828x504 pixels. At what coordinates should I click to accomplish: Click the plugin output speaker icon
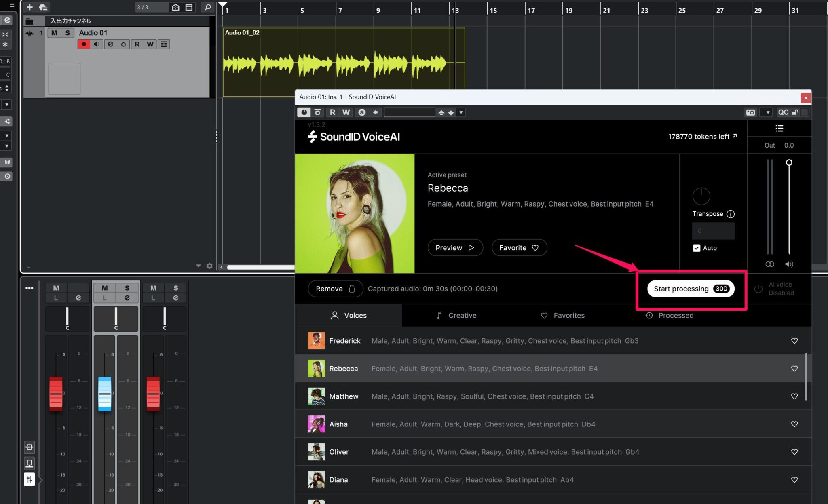pyautogui.click(x=789, y=264)
